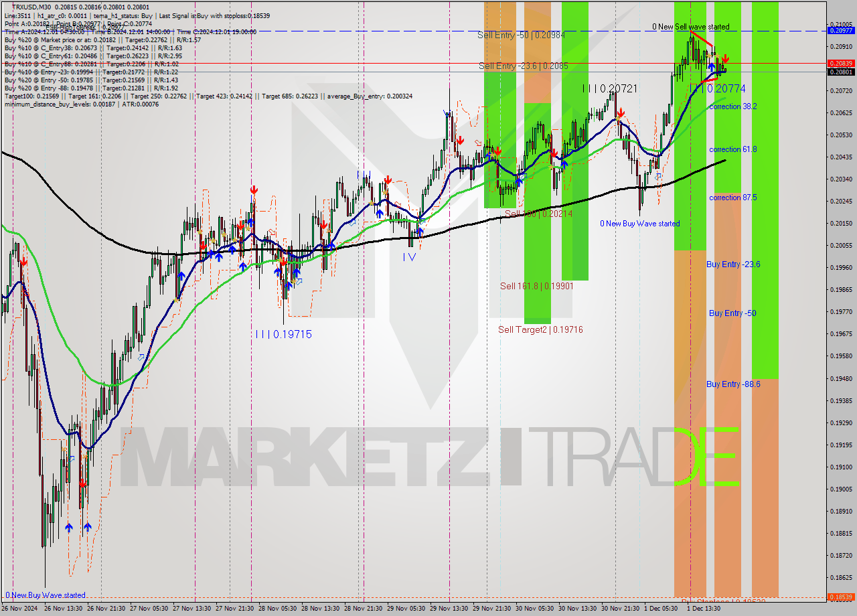The width and height of the screenshot is (857, 616).
Task: Click the 0.19100 price axis label
Action: point(841,467)
